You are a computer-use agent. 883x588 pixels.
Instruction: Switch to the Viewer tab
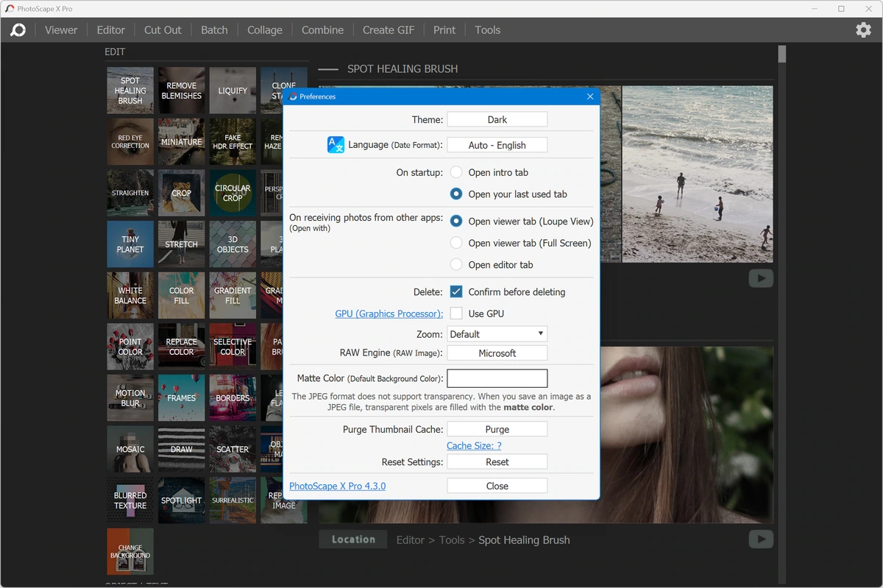61,30
